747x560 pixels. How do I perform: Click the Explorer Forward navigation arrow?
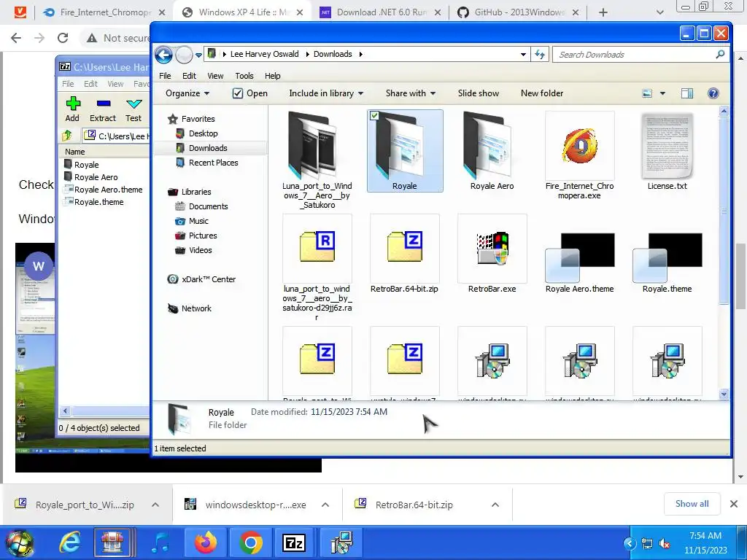[x=185, y=55]
